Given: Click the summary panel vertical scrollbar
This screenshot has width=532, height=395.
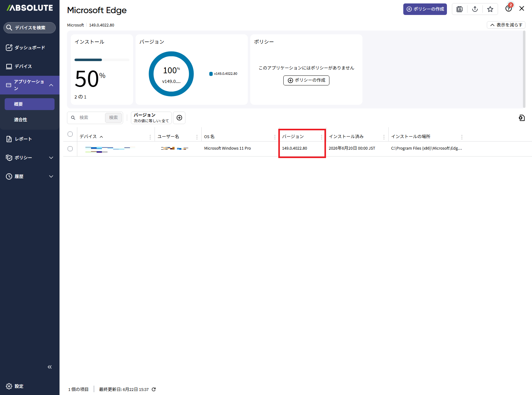Looking at the screenshot, I should 524,69.
